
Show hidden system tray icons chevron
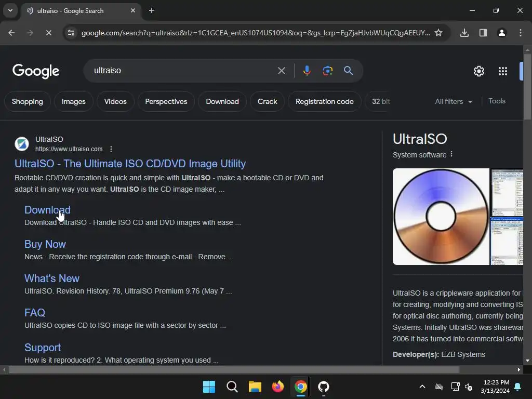[422, 387]
